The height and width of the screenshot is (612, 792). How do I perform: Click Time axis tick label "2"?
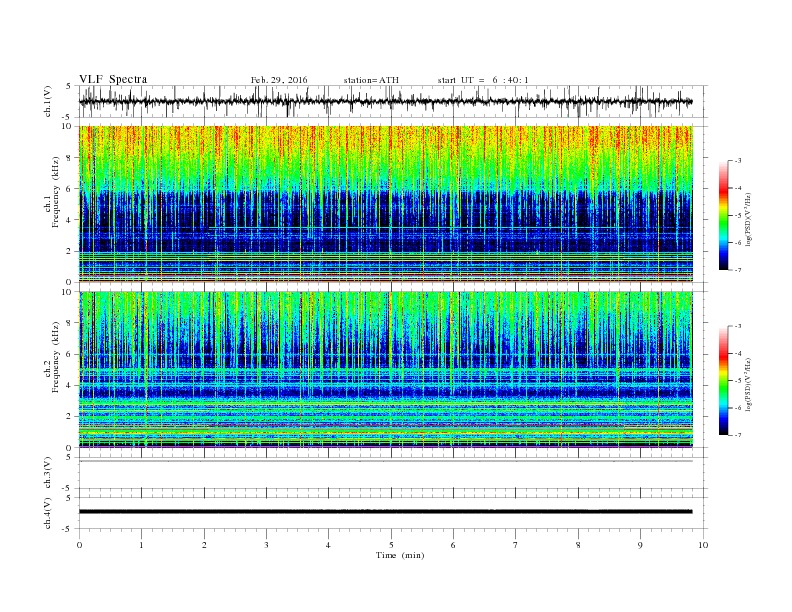(x=204, y=545)
